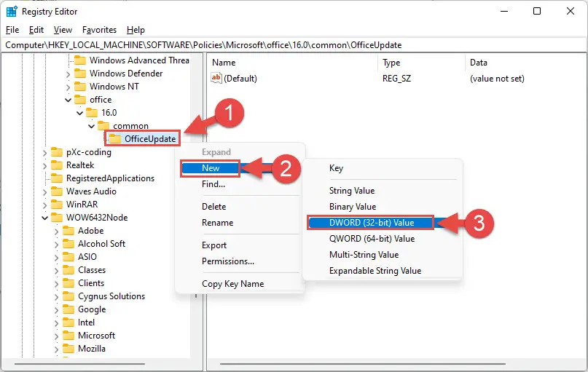Choose Copy Key Name from context menu
The image size is (588, 372).
pyautogui.click(x=232, y=284)
